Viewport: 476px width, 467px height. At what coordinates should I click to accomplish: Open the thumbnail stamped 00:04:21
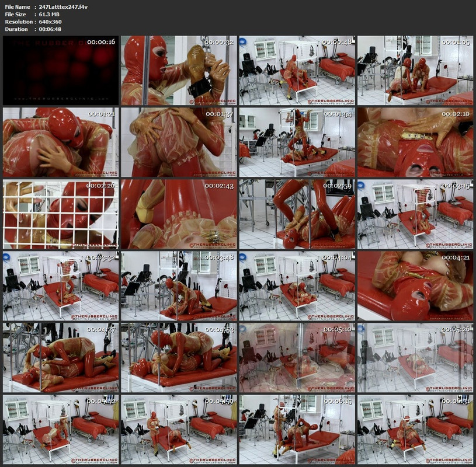pos(415,286)
